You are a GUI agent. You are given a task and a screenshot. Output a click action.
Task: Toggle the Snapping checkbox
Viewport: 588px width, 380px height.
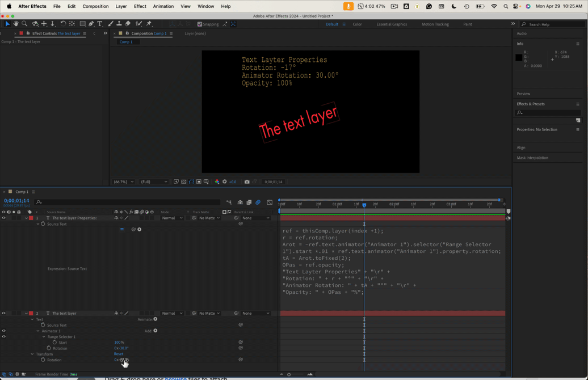[x=200, y=24]
